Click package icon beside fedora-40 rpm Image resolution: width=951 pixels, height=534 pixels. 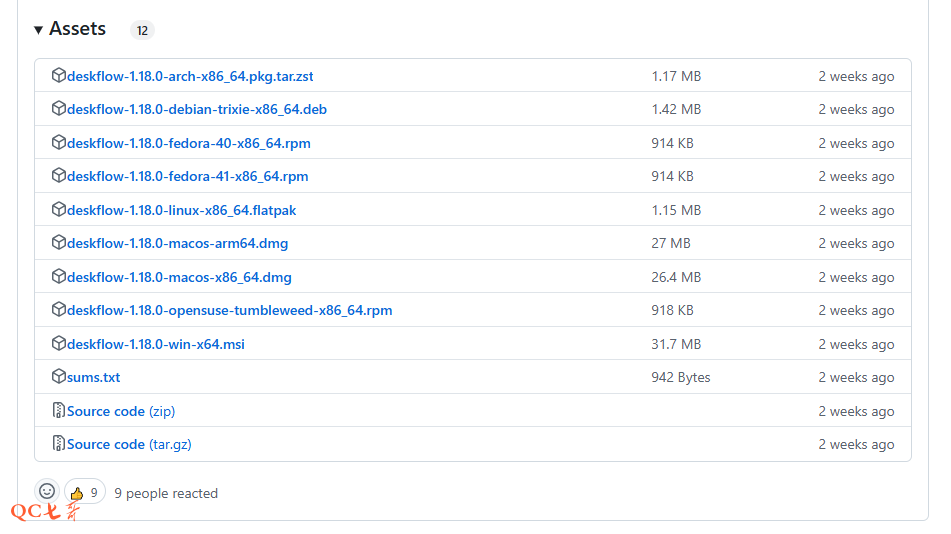59,143
